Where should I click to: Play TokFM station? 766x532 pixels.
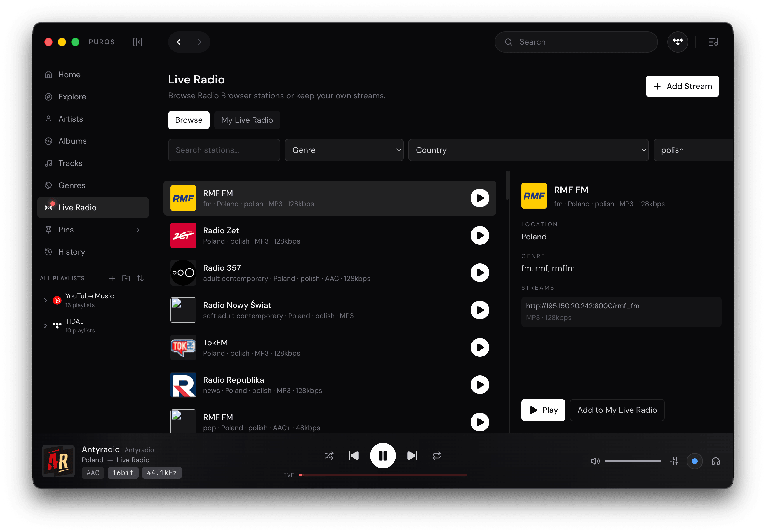tap(480, 347)
